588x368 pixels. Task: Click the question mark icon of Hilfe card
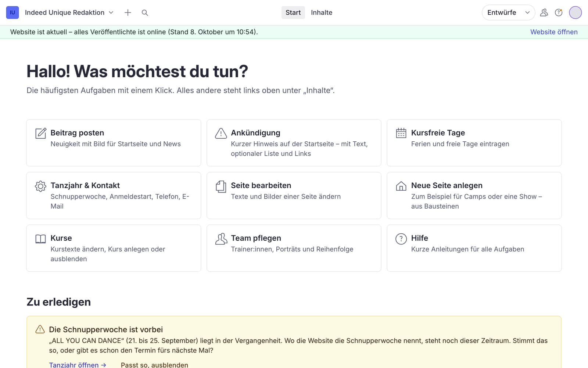click(x=401, y=239)
